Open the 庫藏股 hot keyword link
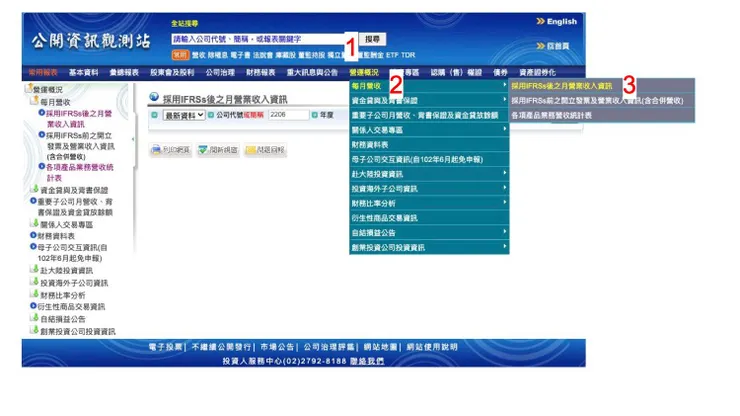The width and height of the screenshot is (740, 416). (x=286, y=55)
